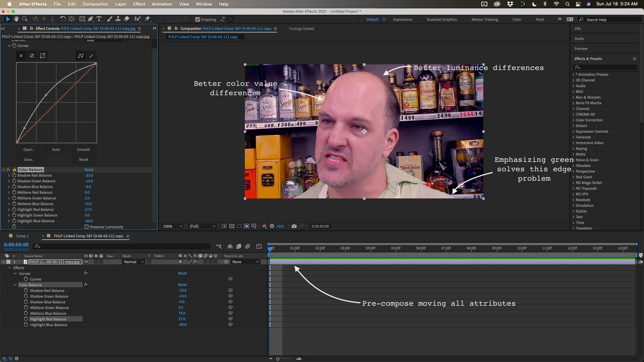This screenshot has height=362, width=644.
Task: Click the Auto button under Curves
Action: click(56, 149)
